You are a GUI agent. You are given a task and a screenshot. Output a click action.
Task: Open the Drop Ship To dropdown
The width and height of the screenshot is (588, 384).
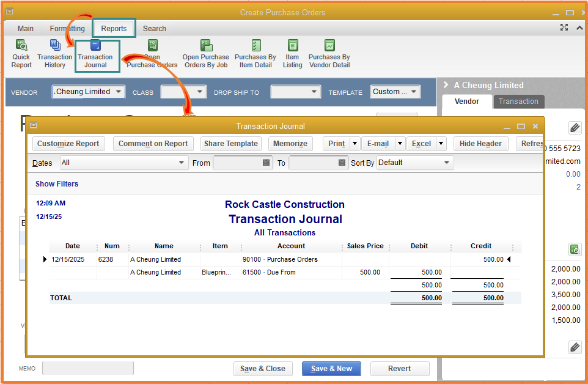coord(314,92)
